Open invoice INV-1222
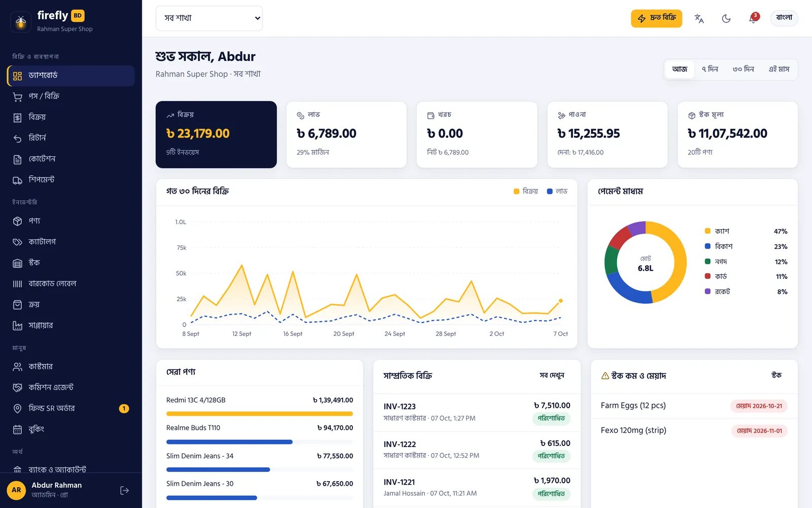This screenshot has width=812, height=508. pyautogui.click(x=477, y=450)
